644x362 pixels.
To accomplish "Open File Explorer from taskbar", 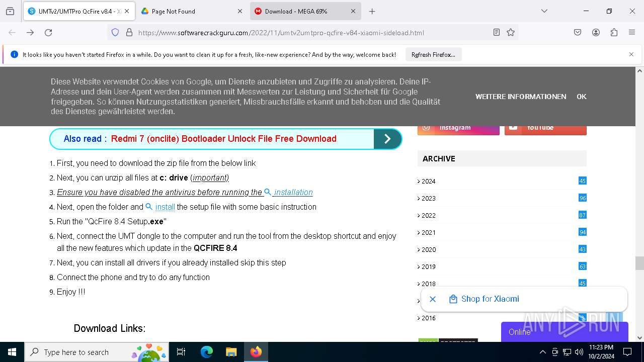I will click(x=231, y=352).
